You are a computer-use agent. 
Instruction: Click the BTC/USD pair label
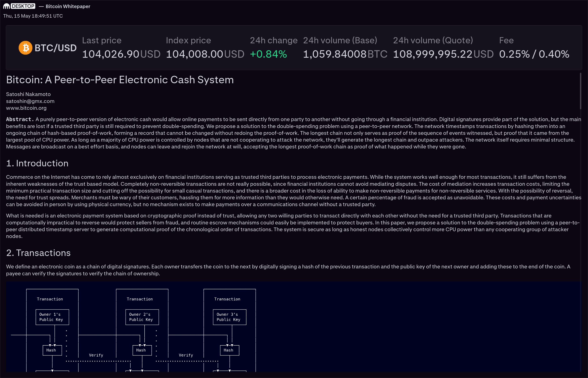click(x=56, y=48)
